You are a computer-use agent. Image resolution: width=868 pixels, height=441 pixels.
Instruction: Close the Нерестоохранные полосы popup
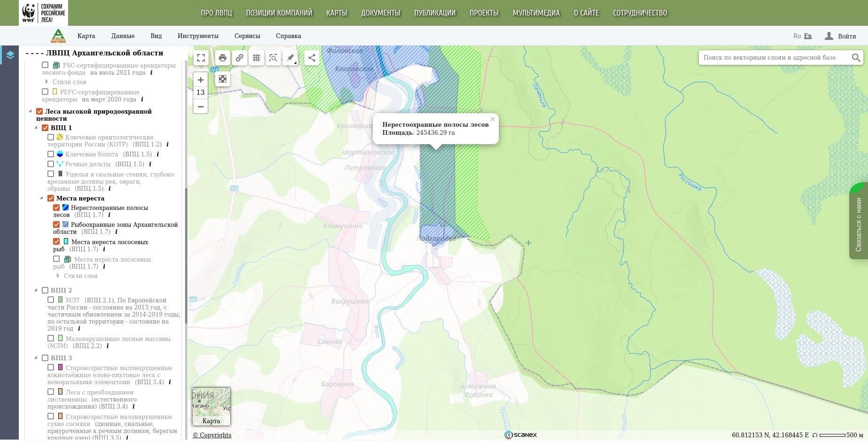493,119
